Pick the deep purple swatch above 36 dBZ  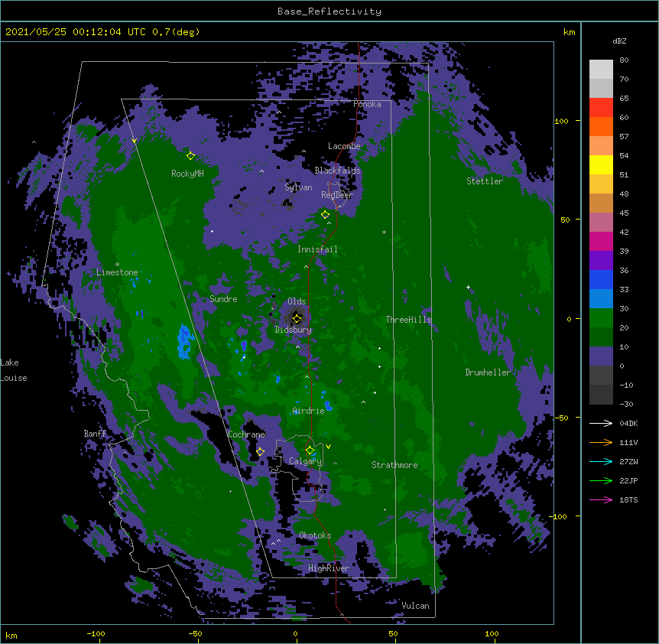point(601,260)
